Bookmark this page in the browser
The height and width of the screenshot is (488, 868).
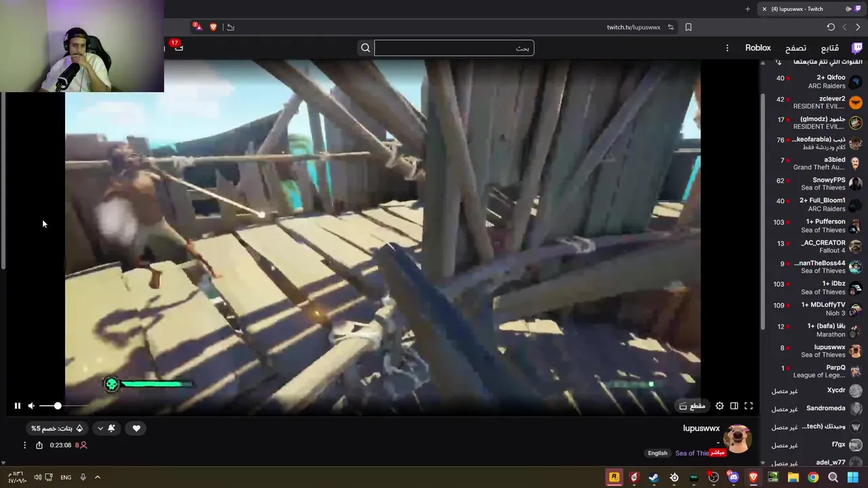click(688, 27)
